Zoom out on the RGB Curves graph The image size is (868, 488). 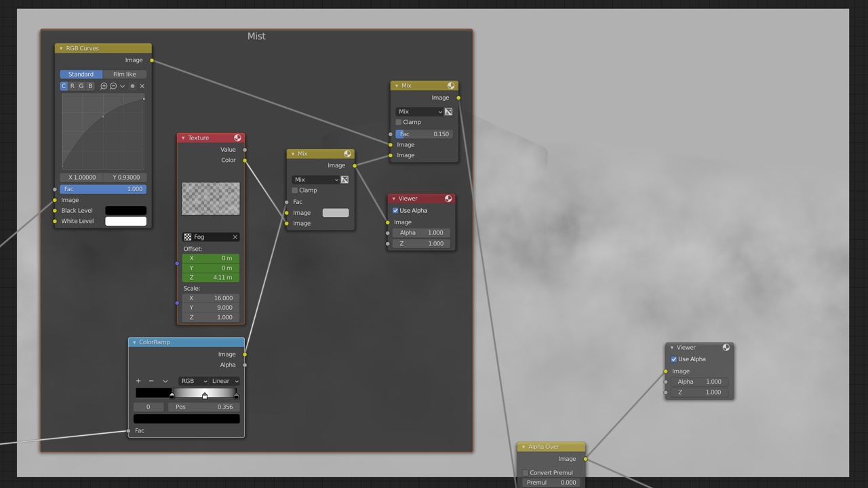click(113, 86)
